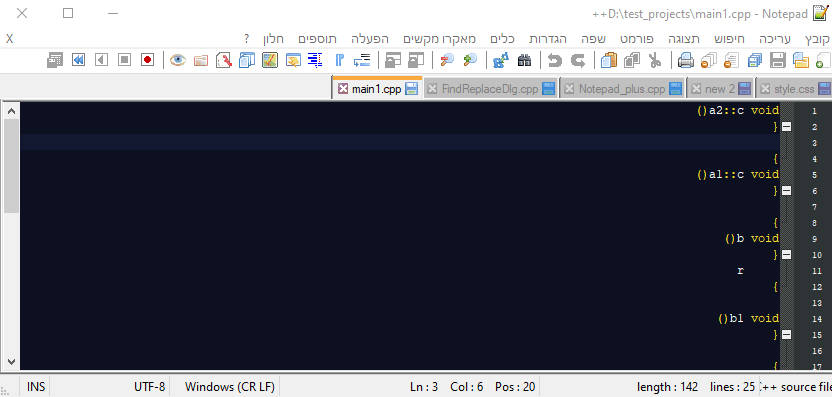Switch to the FindReplaceDlg.cpp tab
Viewport: 832px width, 397px height.
pos(490,89)
